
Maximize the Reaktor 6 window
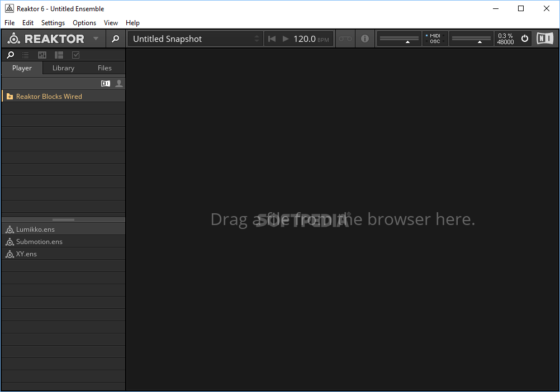coord(521,8)
